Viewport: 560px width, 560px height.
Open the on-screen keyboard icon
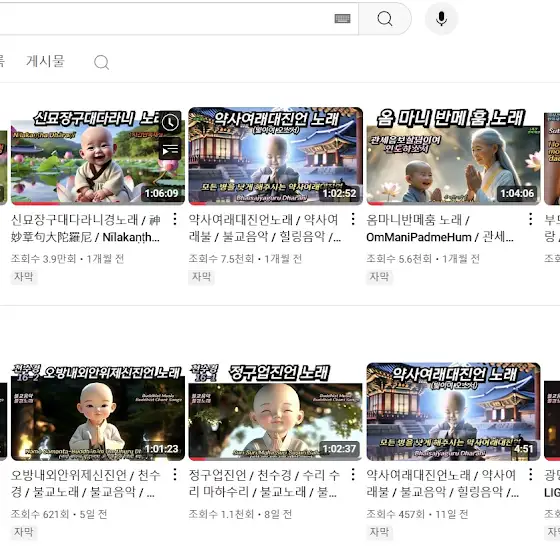[342, 19]
